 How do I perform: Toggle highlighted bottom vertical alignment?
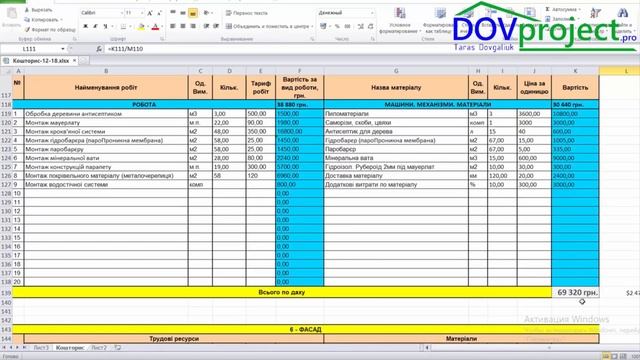193,13
